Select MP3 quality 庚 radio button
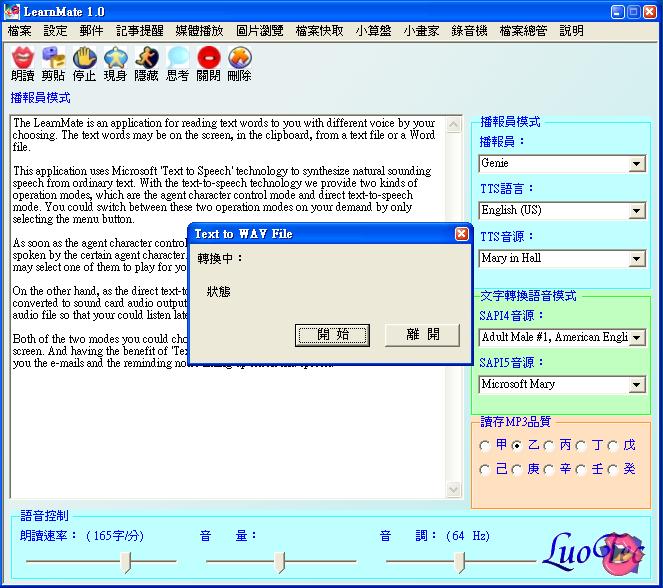Screen dimensions: 663x588 517,470
